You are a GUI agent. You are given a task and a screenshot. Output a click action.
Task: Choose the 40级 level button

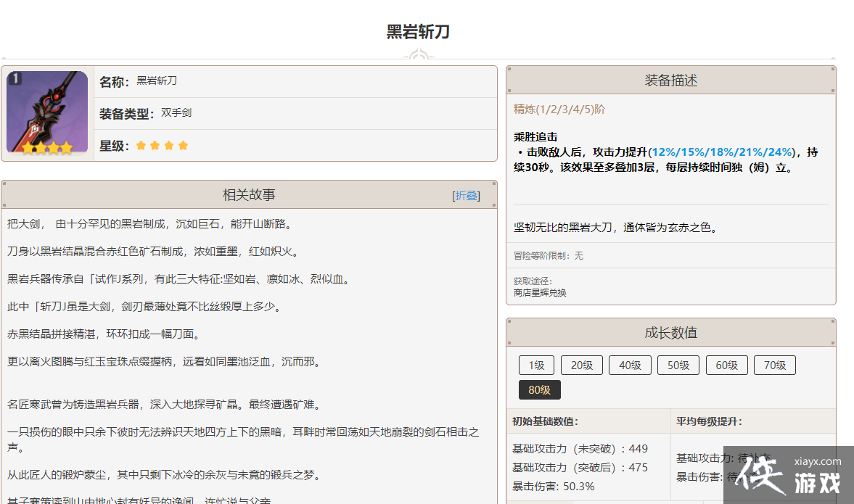click(630, 365)
